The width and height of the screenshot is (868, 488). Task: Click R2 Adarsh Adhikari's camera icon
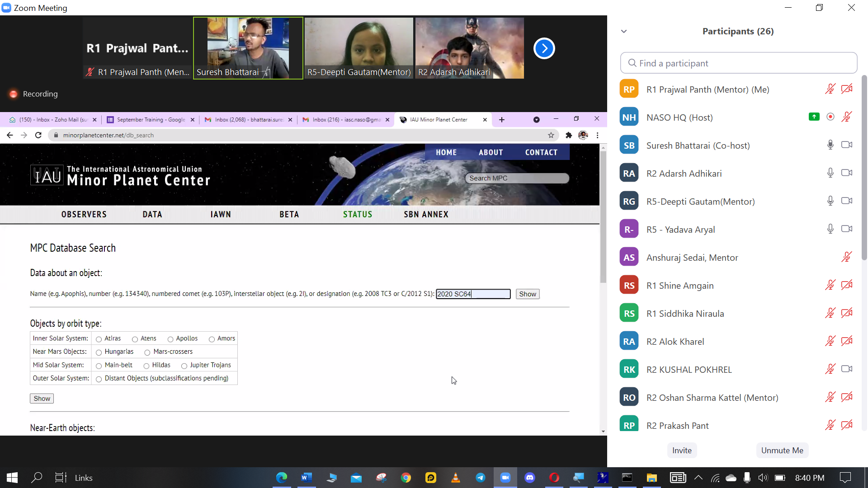(x=847, y=173)
